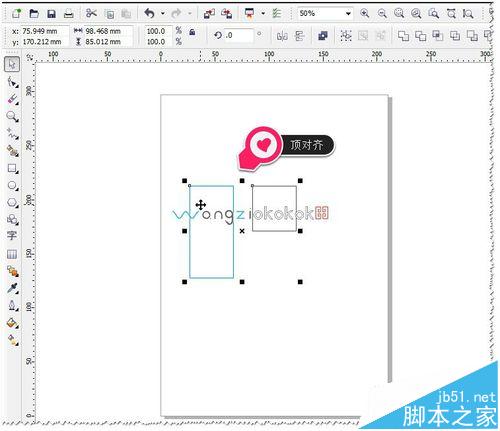This screenshot has height=431, width=500.
Task: Select the Interactive Fill tool
Action: tap(13, 340)
